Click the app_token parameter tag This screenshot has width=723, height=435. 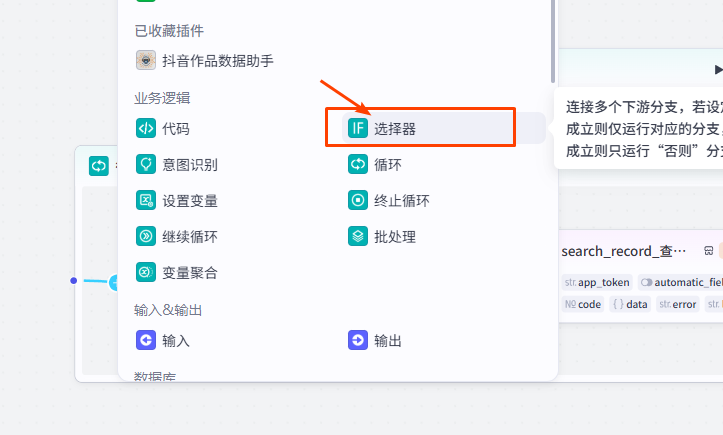597,282
